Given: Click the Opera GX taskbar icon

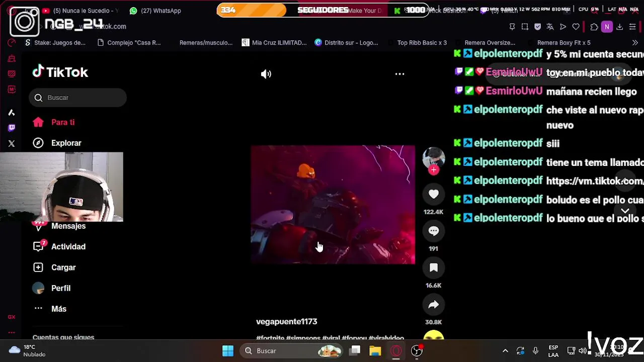Looking at the screenshot, I should pyautogui.click(x=396, y=351).
